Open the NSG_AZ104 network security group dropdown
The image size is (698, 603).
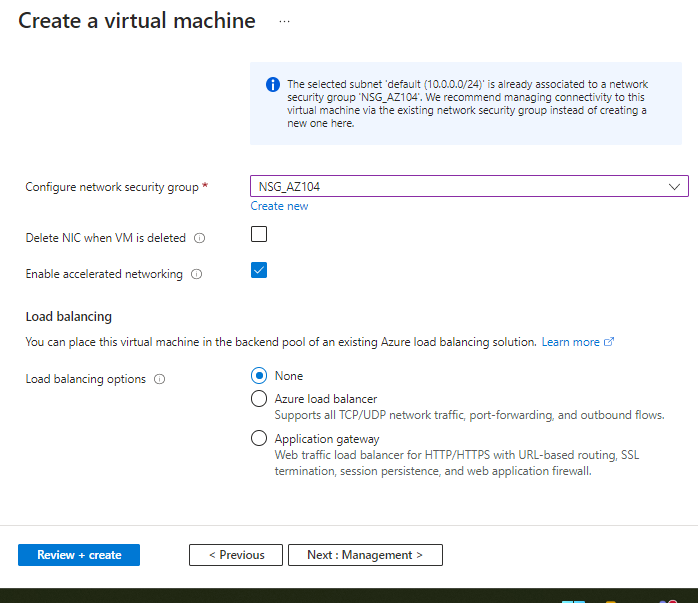[469, 186]
